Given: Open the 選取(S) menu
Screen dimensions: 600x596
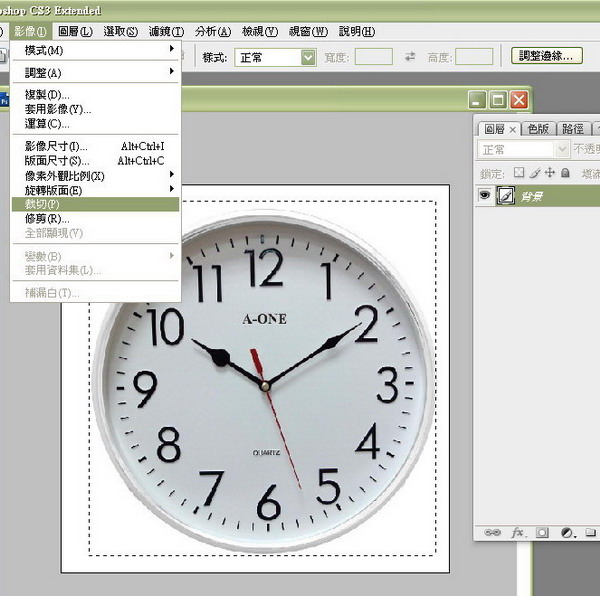Looking at the screenshot, I should [120, 31].
